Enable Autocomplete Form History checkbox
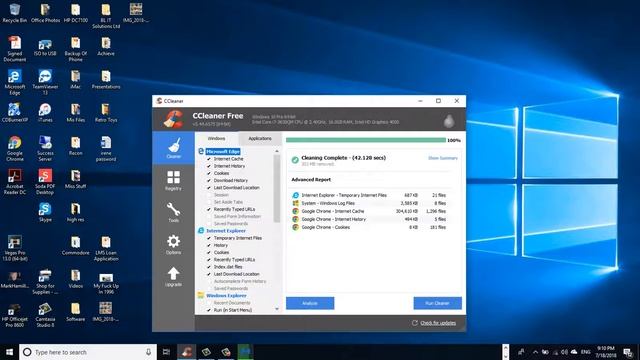Screen dimensions: 640x360 click(209, 281)
